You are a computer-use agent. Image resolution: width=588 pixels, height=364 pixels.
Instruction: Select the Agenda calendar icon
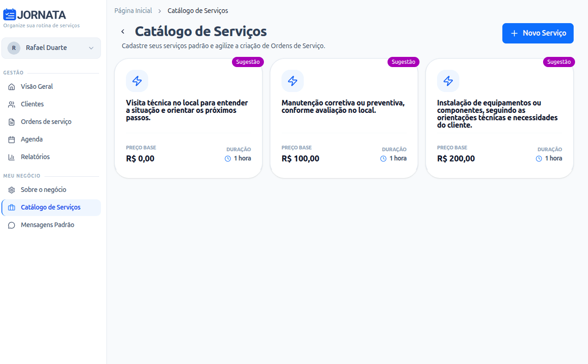pyautogui.click(x=11, y=139)
